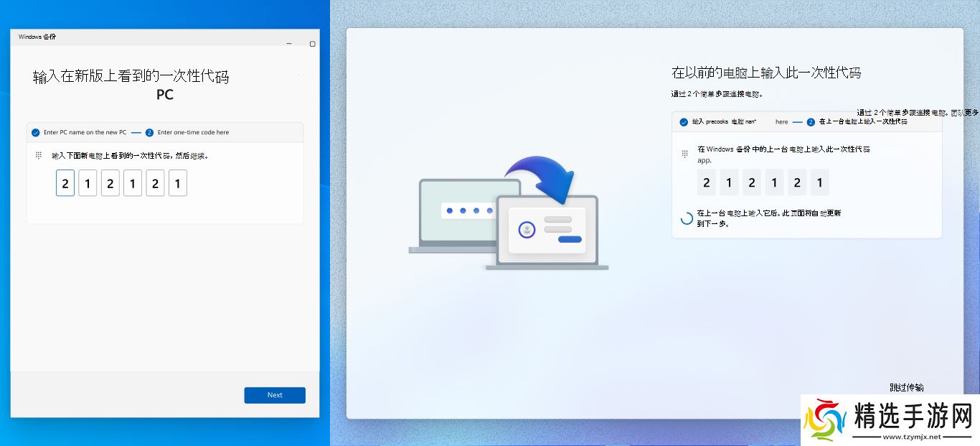Open the "Enter PC name on the new PC" step
980x446 pixels.
click(85, 133)
